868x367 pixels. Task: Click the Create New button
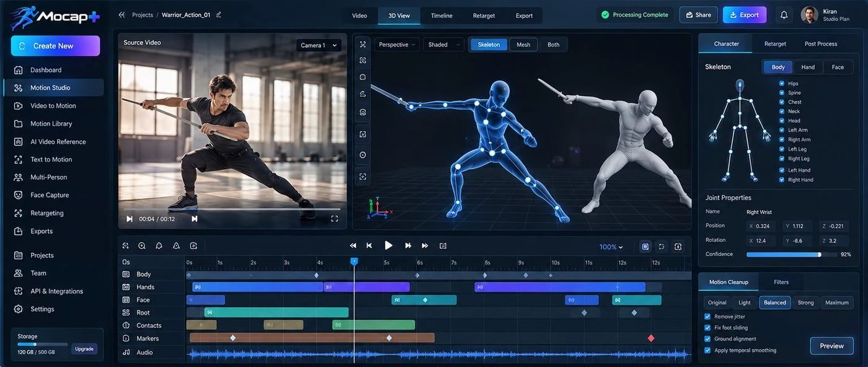(55, 46)
